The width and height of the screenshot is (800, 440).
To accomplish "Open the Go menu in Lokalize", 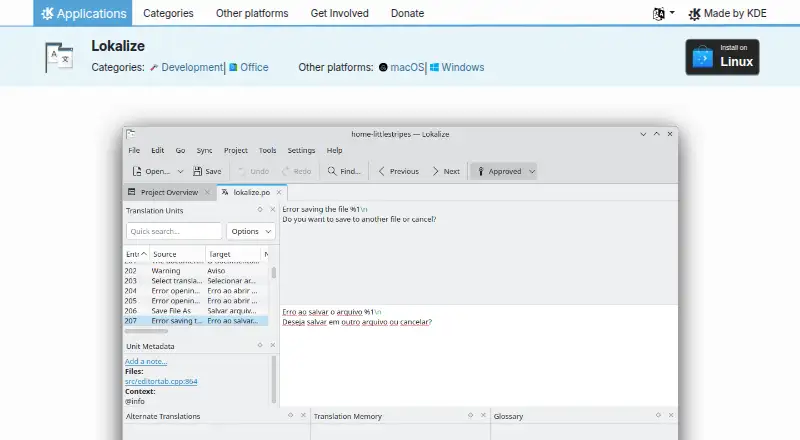I will click(180, 150).
